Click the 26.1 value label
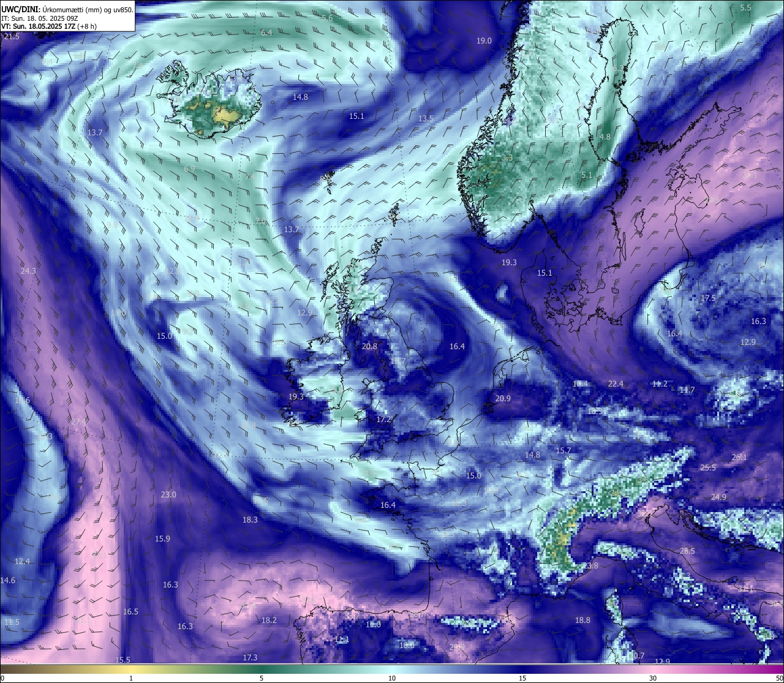Image resolution: width=784 pixels, height=683 pixels. (739, 457)
